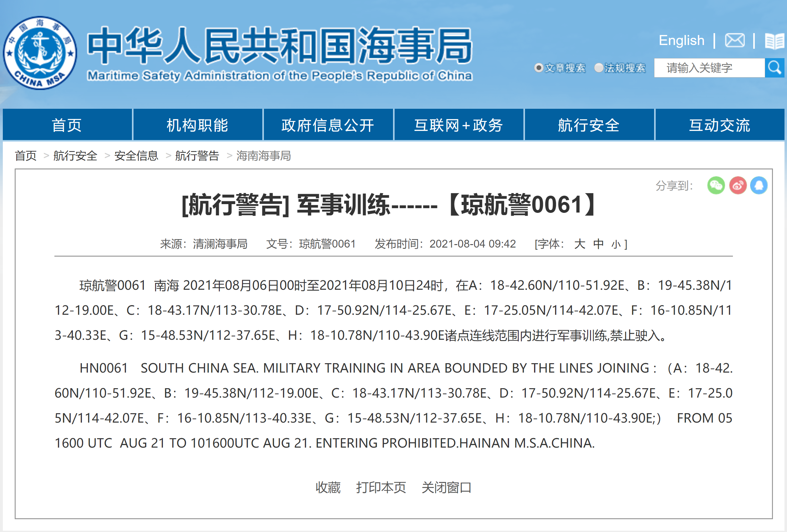Screen dimensions: 787x532
Task: Set font size to 大
Action: (x=579, y=244)
